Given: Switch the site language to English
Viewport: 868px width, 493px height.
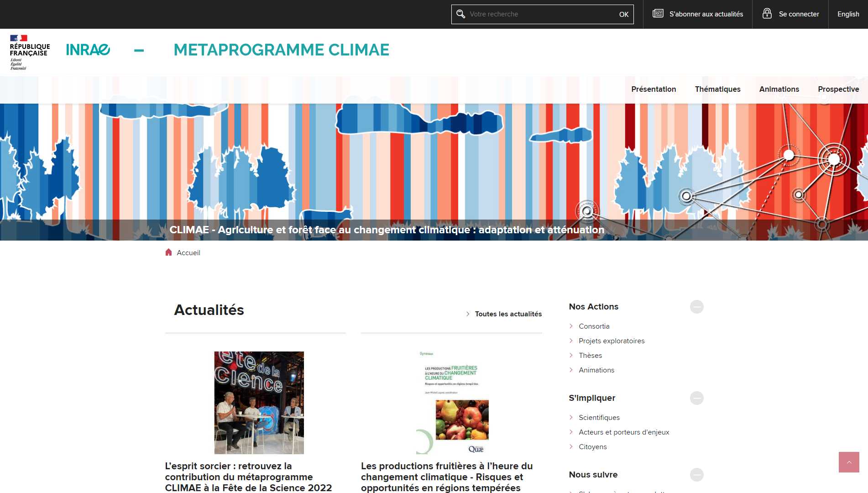Looking at the screenshot, I should click(848, 14).
